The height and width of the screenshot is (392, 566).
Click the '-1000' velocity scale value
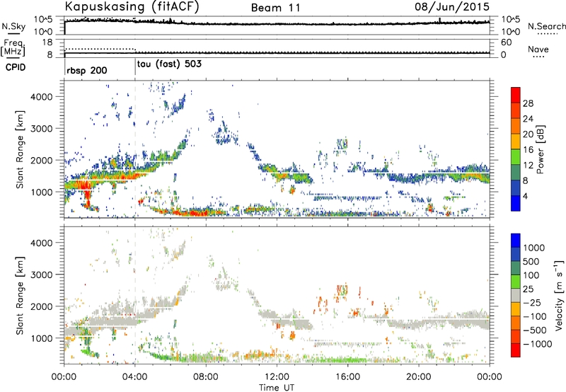coord(538,344)
